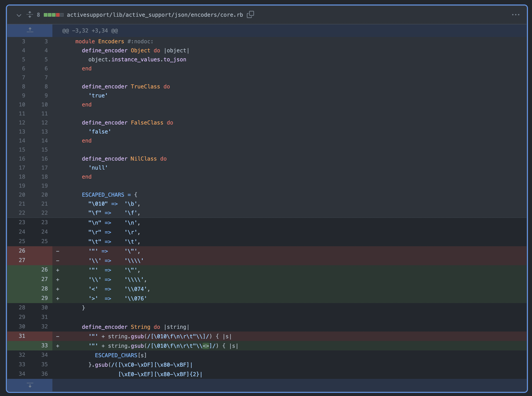The height and width of the screenshot is (396, 532).
Task: Click deleted line number 26
Action: coord(22,251)
